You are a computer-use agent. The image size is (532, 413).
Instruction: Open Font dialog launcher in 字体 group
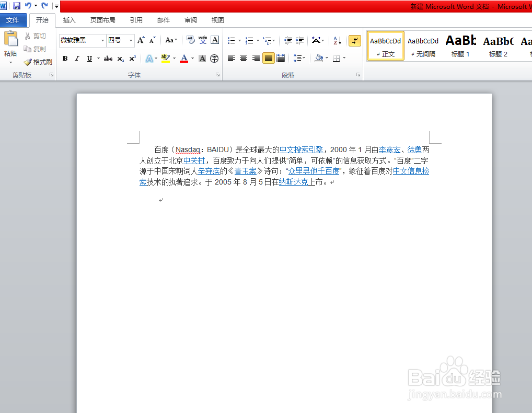218,75
